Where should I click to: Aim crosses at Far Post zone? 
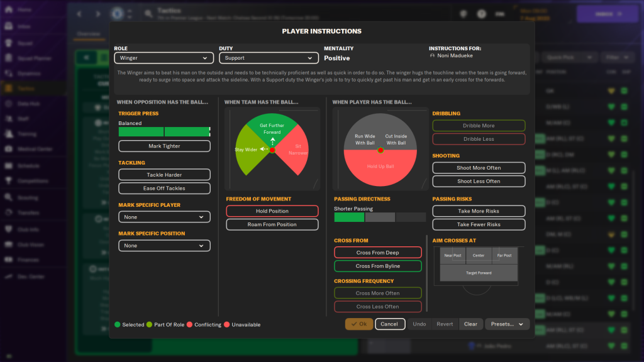click(504, 255)
